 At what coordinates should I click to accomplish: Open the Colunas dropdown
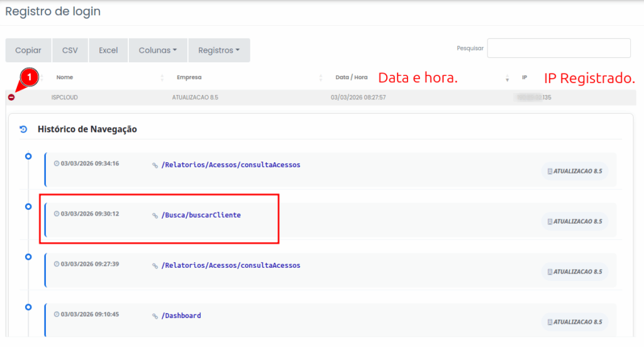(x=158, y=50)
